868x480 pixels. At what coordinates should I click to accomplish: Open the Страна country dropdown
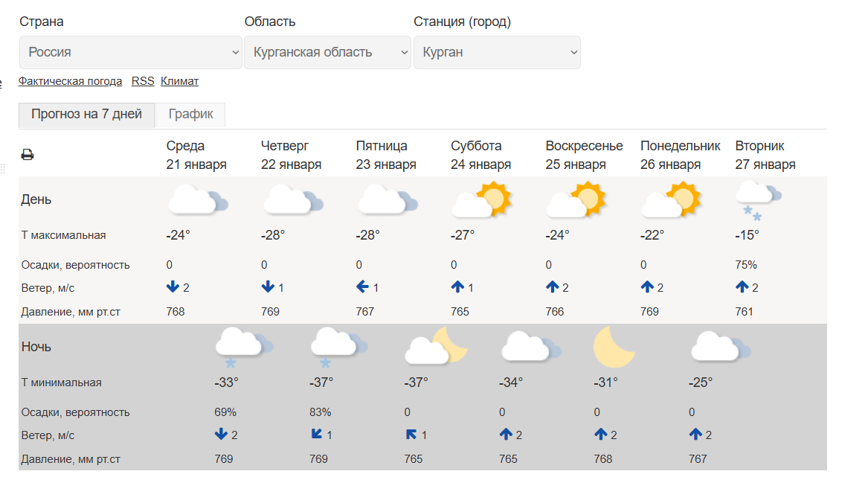[x=131, y=53]
